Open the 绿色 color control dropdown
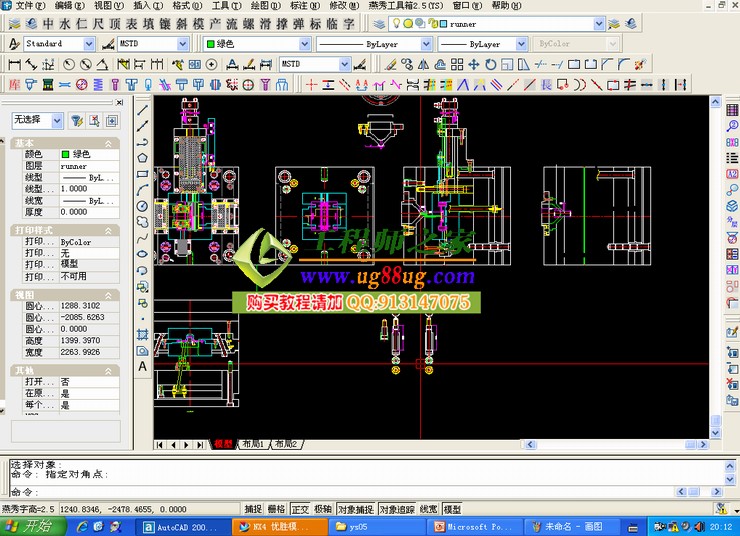Image resolution: width=740 pixels, height=536 pixels. pos(304,44)
